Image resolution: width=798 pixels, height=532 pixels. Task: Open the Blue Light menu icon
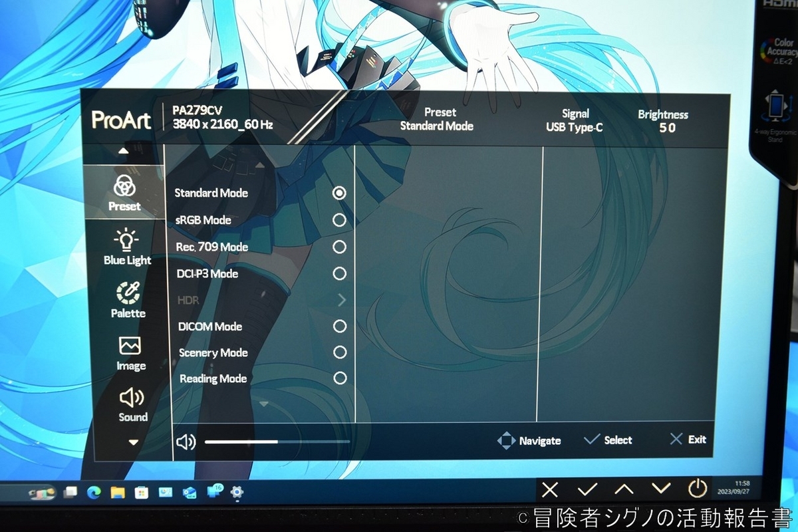126,239
